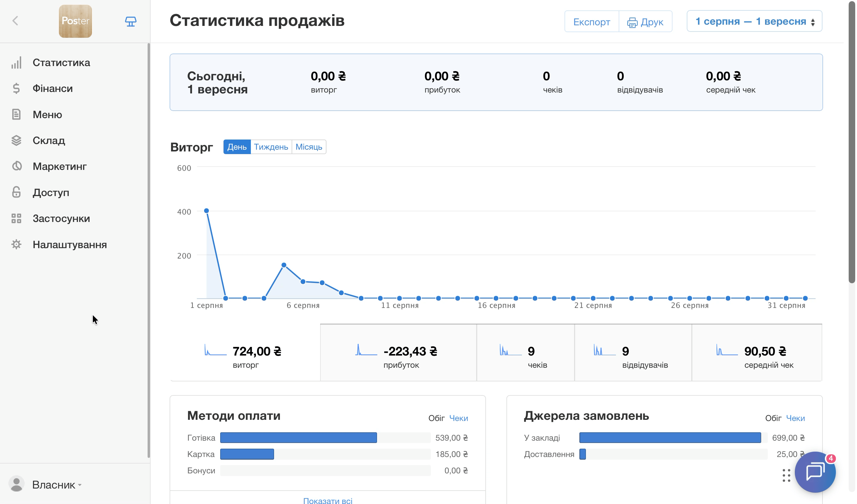
Task: Click the sparkline next to -223,43 ₴
Action: (x=366, y=350)
